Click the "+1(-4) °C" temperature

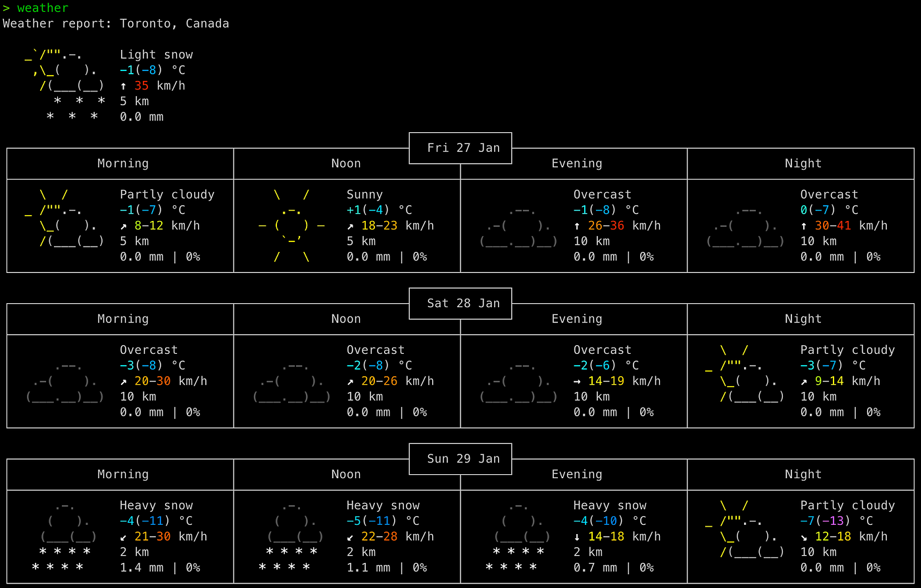point(380,210)
